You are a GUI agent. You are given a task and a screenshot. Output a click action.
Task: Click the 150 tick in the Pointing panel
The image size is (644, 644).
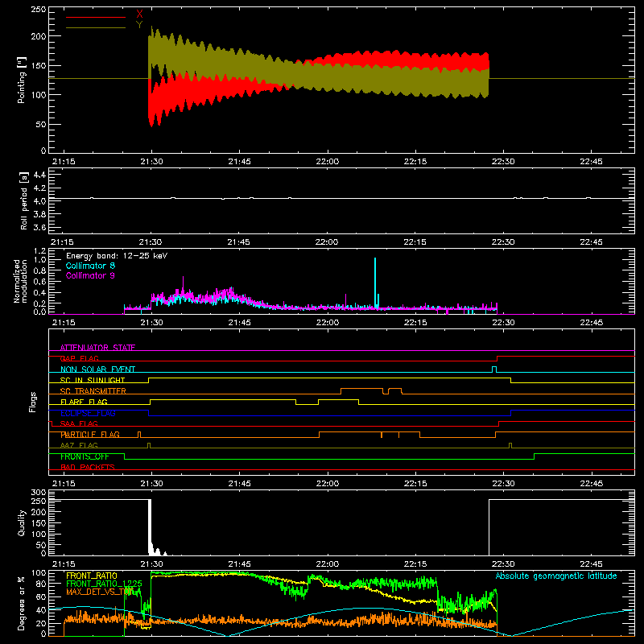coord(39,65)
